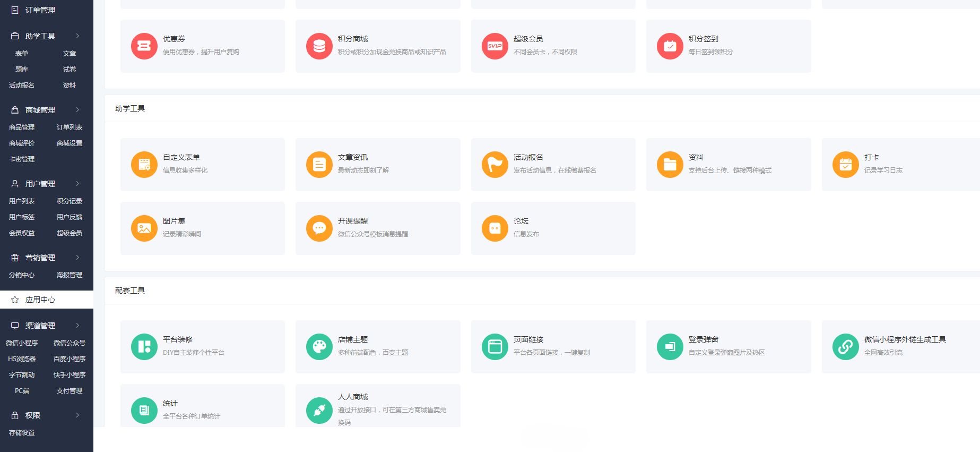This screenshot has height=452, width=980.
Task: Click 积分记录 in the sidebar
Action: pos(70,201)
